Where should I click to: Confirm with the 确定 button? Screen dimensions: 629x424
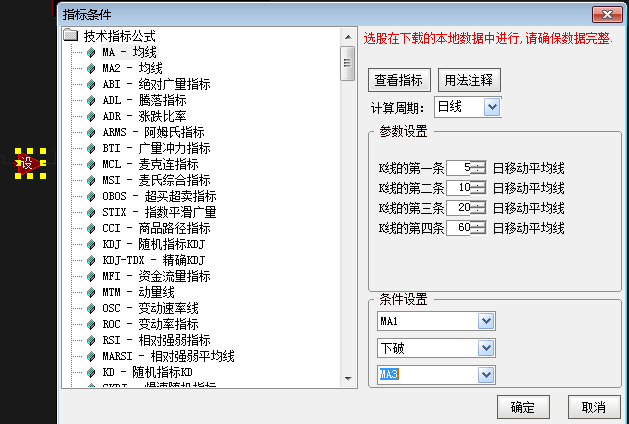click(522, 408)
